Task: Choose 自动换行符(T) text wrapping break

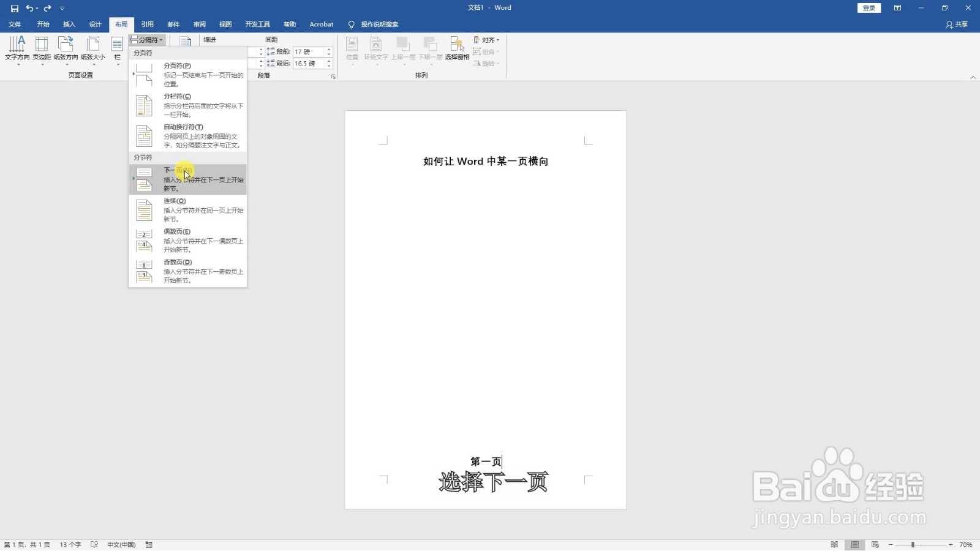Action: coord(187,135)
